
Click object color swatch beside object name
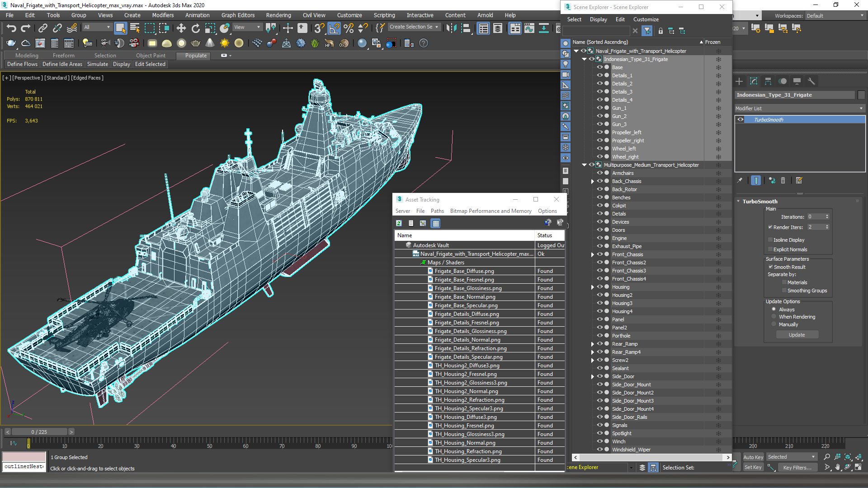(861, 95)
